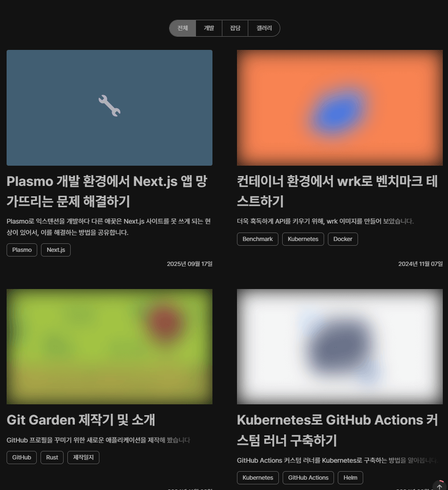Select the GitHub tag under Git Garden
The height and width of the screenshot is (490, 448).
tap(21, 457)
